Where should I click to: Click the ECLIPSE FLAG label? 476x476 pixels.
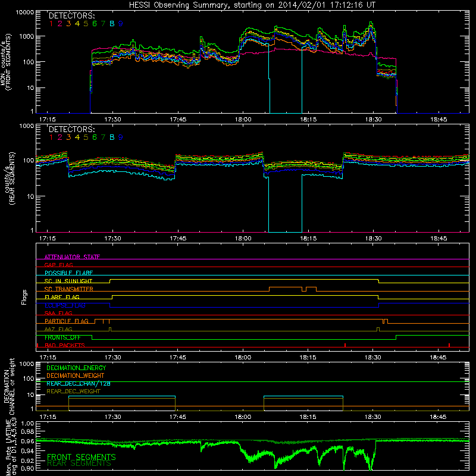[x=65, y=305]
